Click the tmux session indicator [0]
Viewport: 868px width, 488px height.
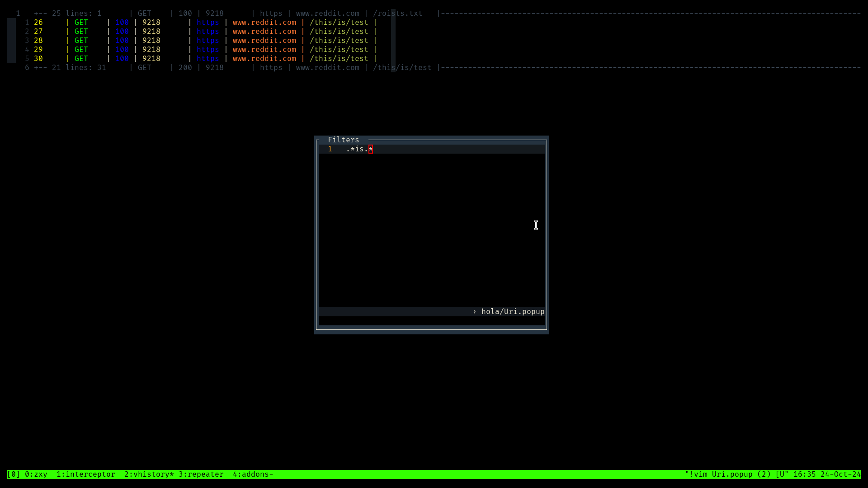coord(14,474)
